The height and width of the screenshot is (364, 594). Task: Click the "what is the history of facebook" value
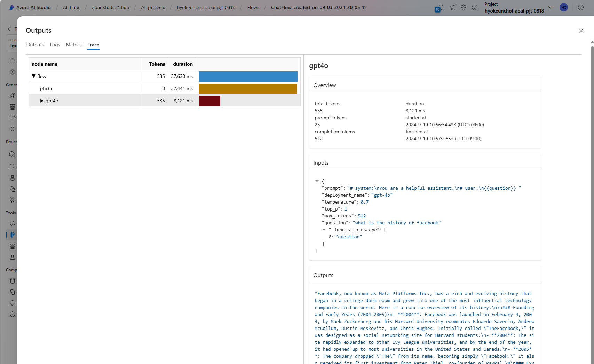point(397,223)
